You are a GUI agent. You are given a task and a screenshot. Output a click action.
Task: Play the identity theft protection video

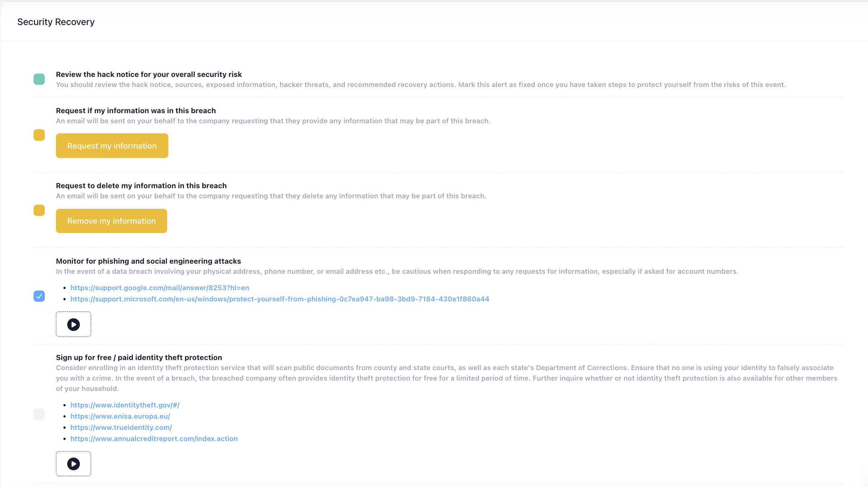click(x=73, y=463)
